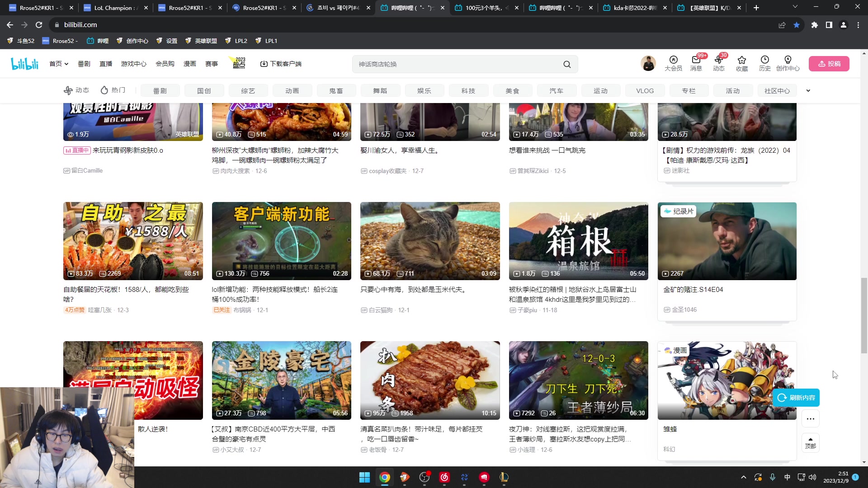This screenshot has height=488, width=868.
Task: Show hidden tray icons arrow
Action: pyautogui.click(x=744, y=477)
